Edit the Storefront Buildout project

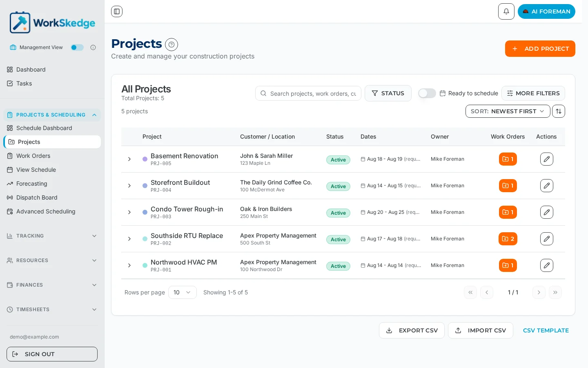(x=547, y=186)
